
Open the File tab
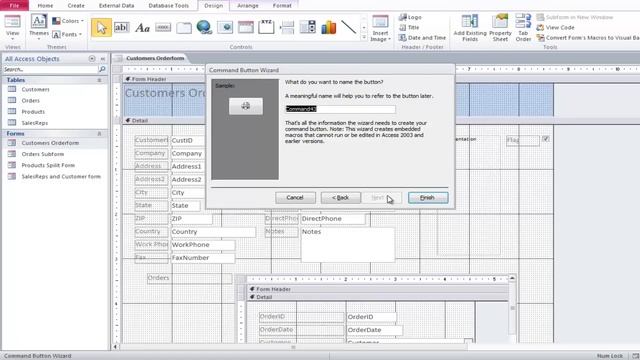(x=14, y=5)
